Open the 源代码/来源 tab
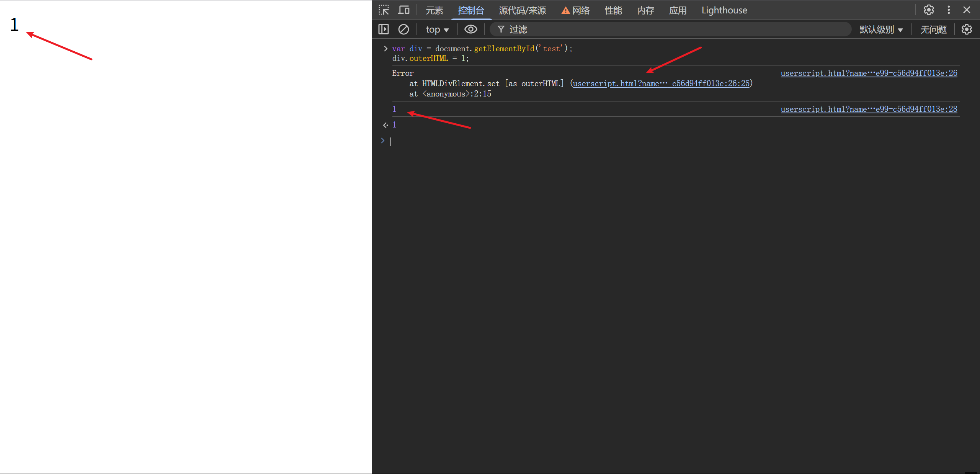Image resolution: width=980 pixels, height=474 pixels. click(x=522, y=10)
